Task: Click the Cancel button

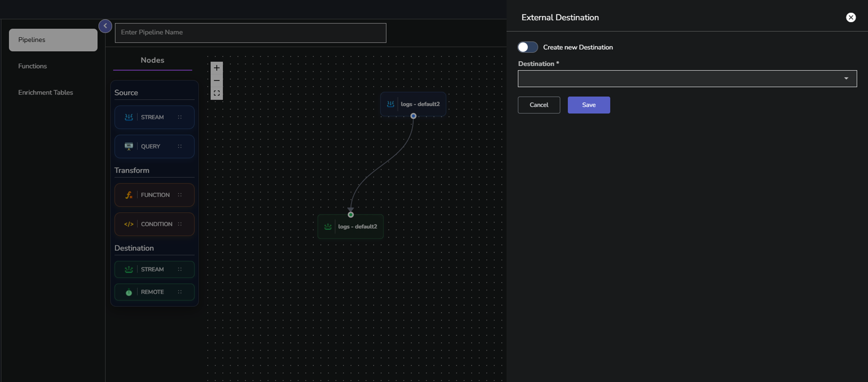Action: [x=539, y=105]
